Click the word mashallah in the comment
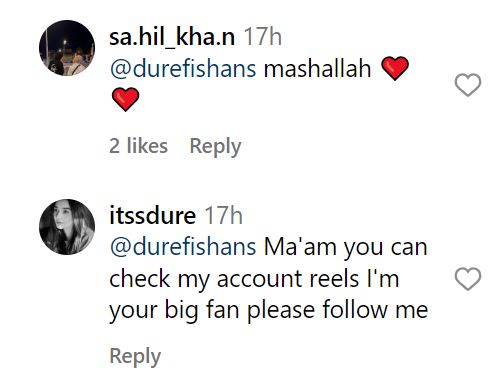This screenshot has height=374, width=503. click(x=317, y=69)
